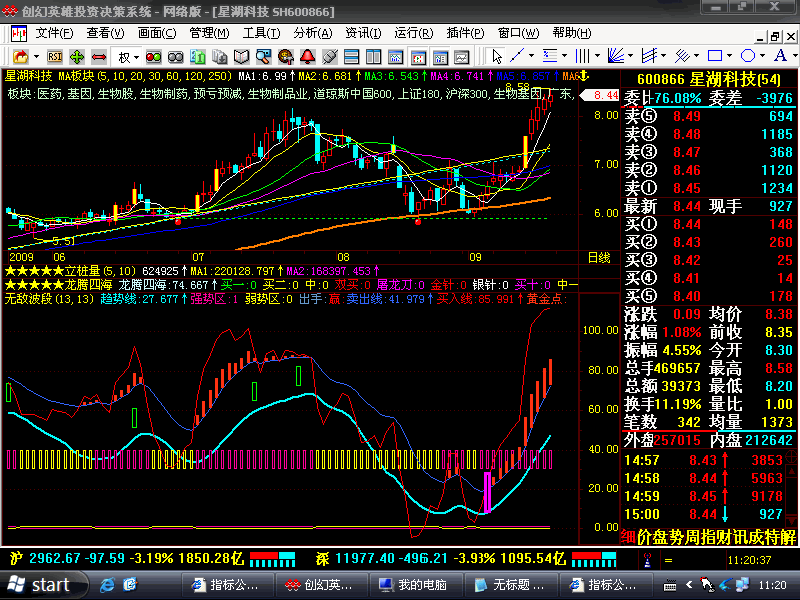Launch the Internet Explorer quick launch icon

coord(107,585)
